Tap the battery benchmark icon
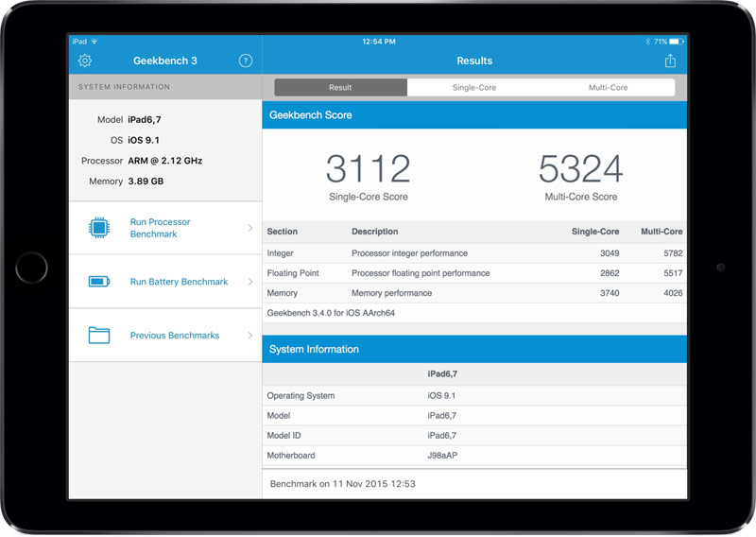This screenshot has height=537, width=756. click(x=99, y=282)
